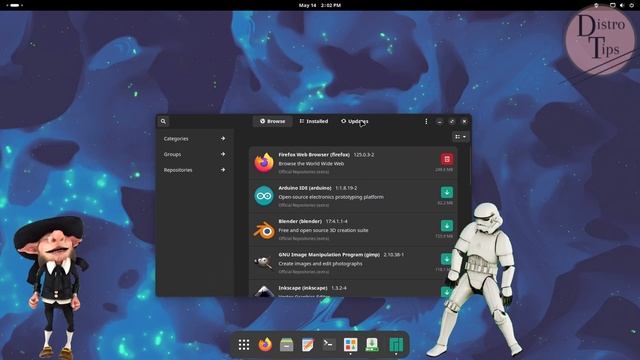Click 'Free and open source 3D creation suite'
The image size is (640, 360).
click(x=323, y=230)
